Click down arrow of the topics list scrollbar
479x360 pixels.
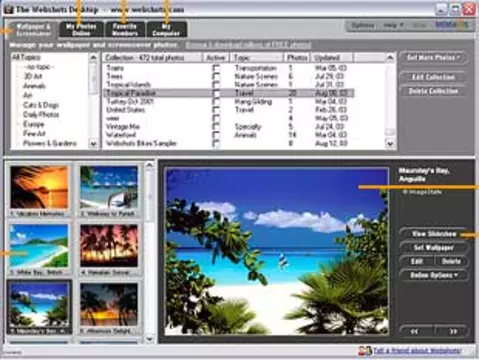click(93, 144)
